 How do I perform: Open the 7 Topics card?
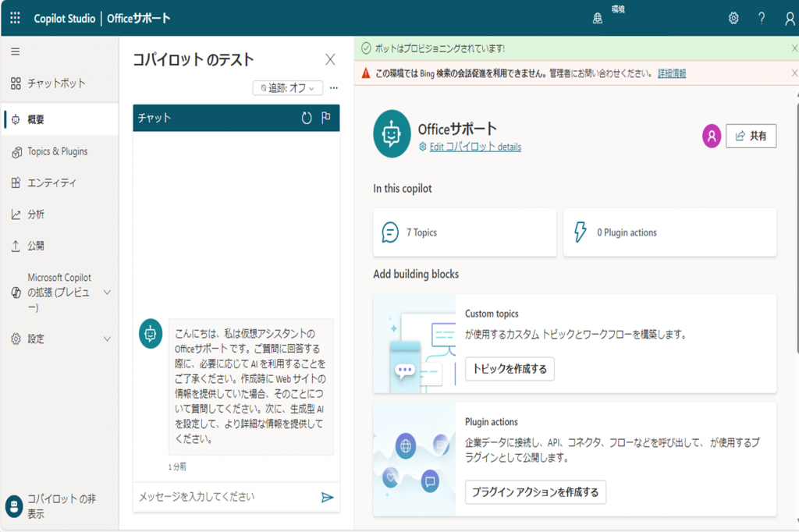point(465,232)
